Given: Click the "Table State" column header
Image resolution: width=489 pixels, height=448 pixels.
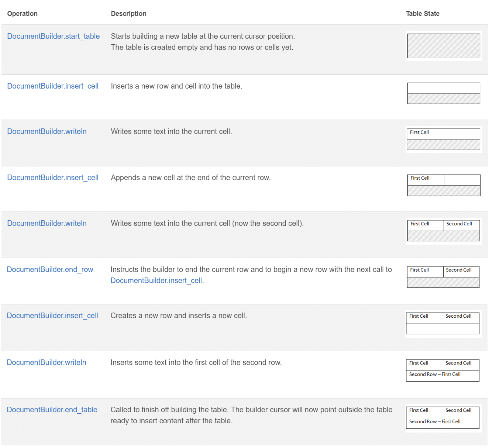Looking at the screenshot, I should tap(423, 14).
